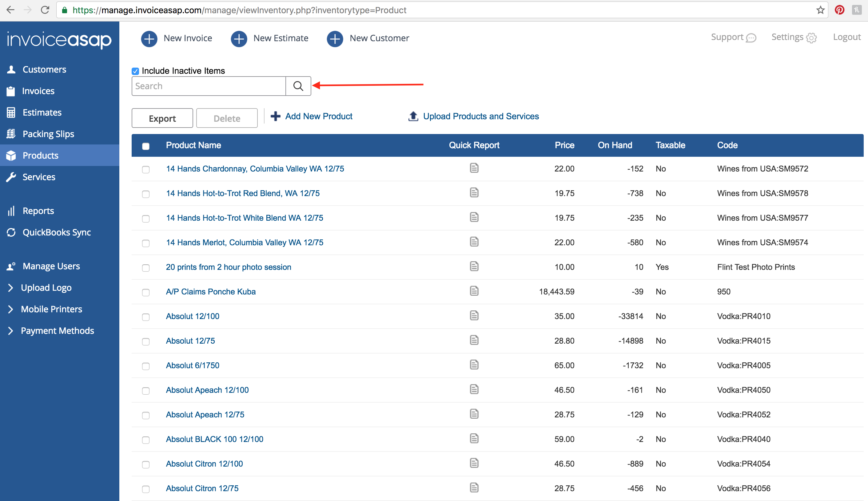Select Absolut 12/100 row checkbox
868x501 pixels.
pyautogui.click(x=146, y=317)
